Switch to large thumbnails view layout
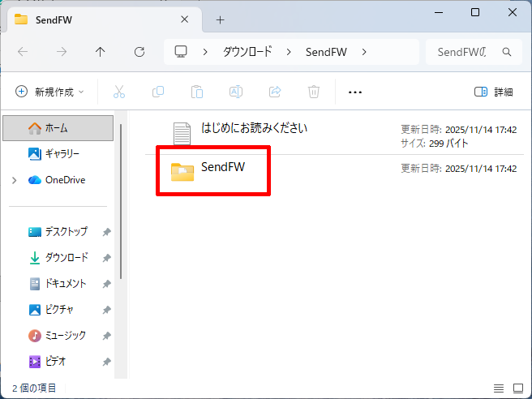The height and width of the screenshot is (399, 532). coord(517,388)
